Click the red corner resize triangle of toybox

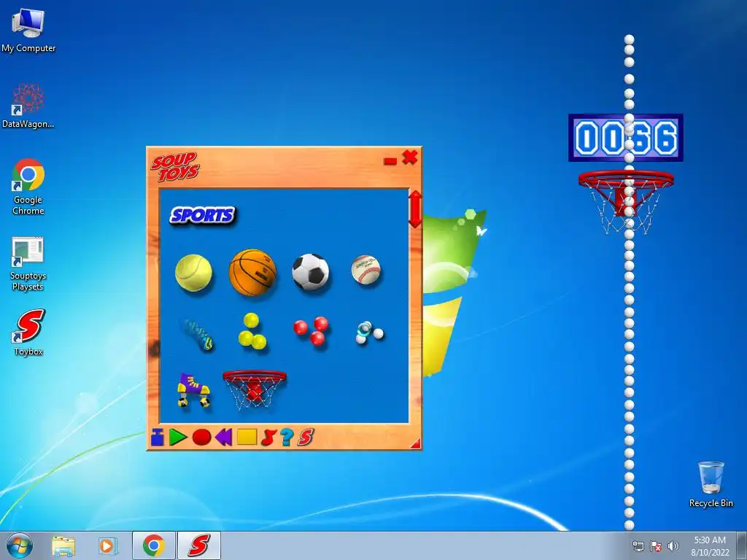[416, 444]
